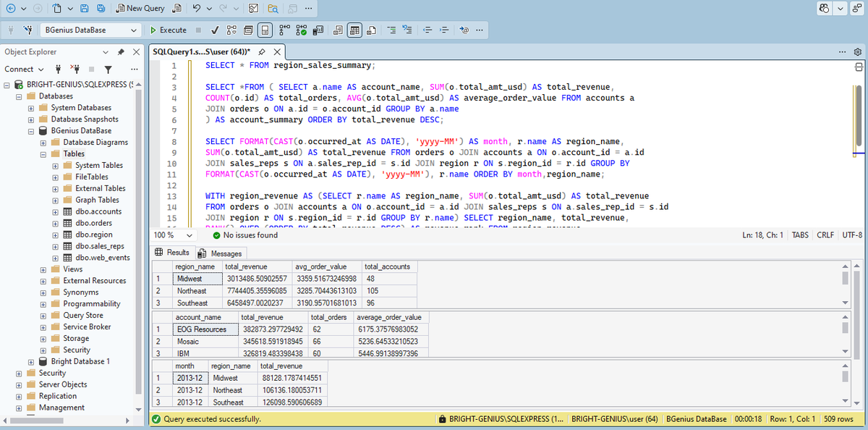Click the Midwest cell in first result grid

(x=197, y=278)
